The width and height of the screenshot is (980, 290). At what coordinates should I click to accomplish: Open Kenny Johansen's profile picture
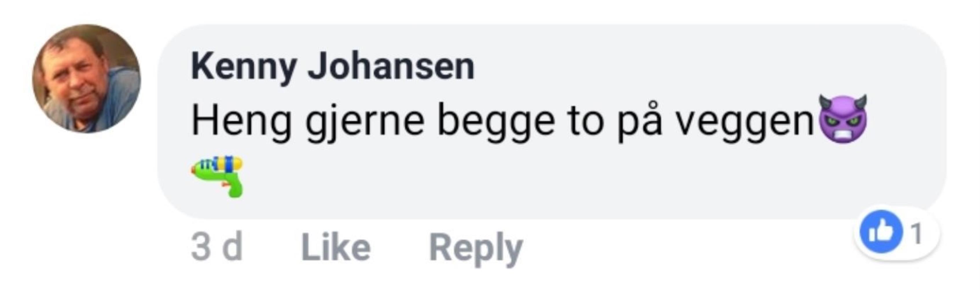[x=86, y=79]
